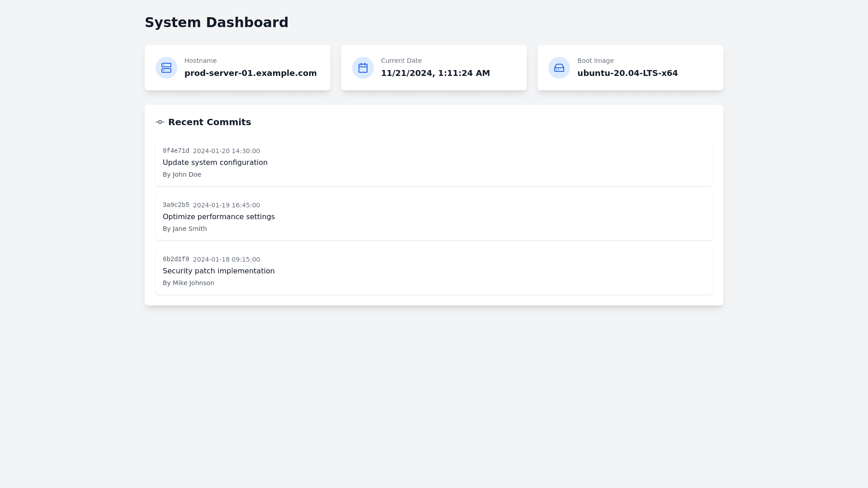Click the calendar icon beside Current Date
The height and width of the screenshot is (488, 868).
pos(363,68)
